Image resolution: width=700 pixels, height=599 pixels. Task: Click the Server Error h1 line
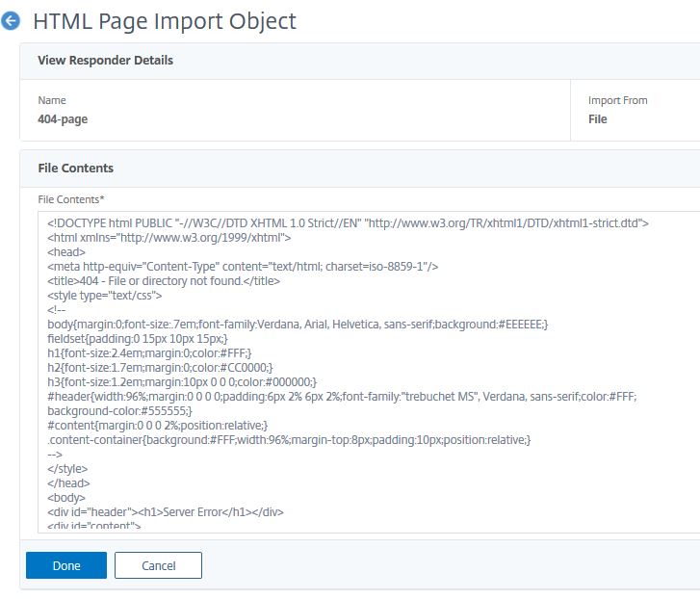pyautogui.click(x=166, y=512)
